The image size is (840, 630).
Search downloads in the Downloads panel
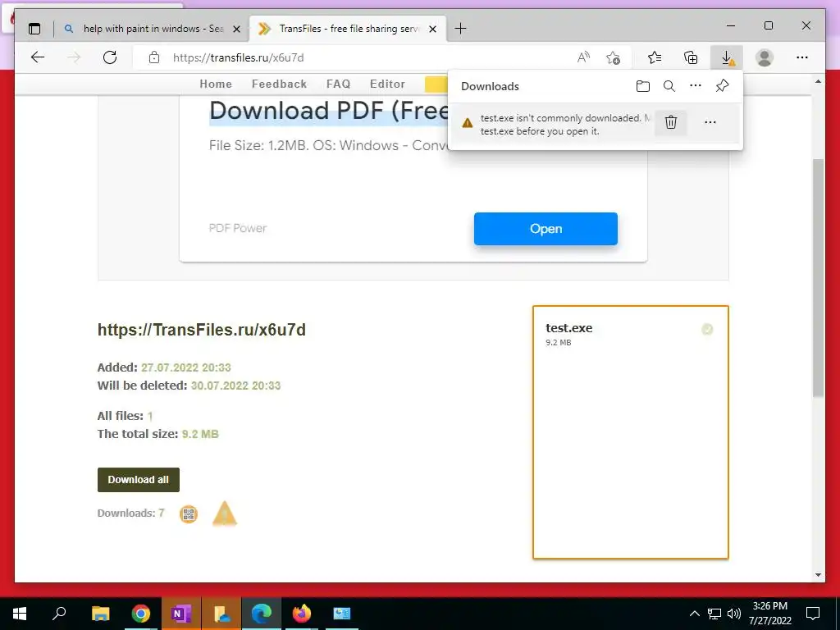click(669, 85)
